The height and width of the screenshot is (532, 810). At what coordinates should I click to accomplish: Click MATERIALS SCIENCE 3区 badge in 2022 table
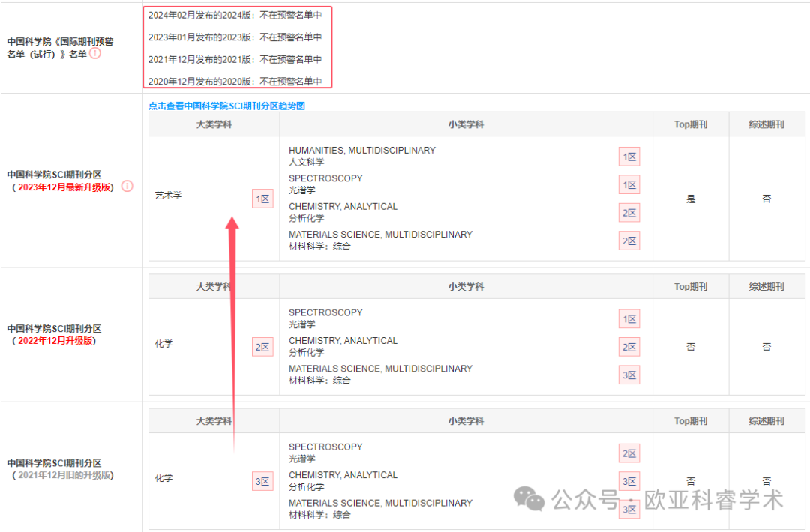[x=629, y=375]
